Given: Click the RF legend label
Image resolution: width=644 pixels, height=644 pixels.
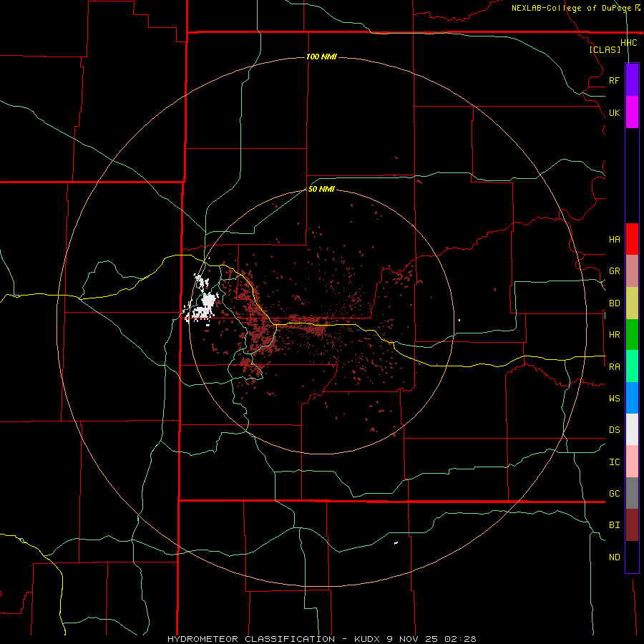Looking at the screenshot, I should click(x=615, y=80).
